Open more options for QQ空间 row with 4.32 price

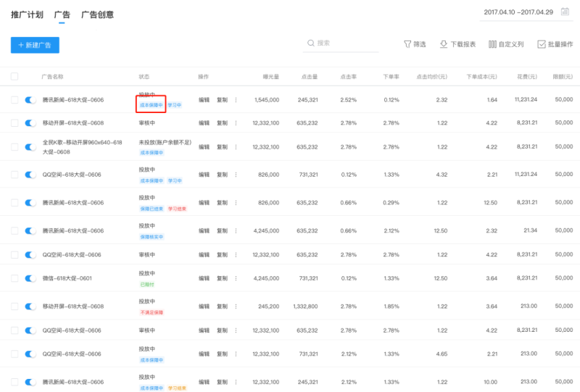coord(236,175)
